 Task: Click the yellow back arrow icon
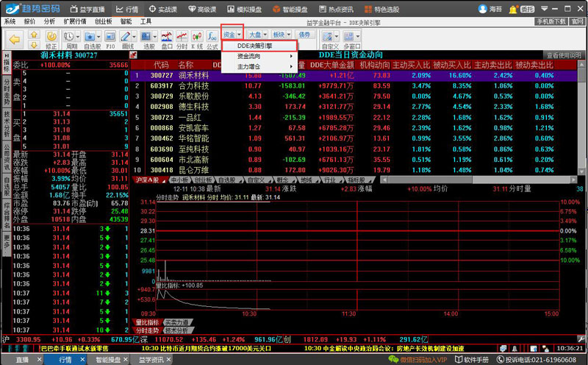[x=13, y=38]
